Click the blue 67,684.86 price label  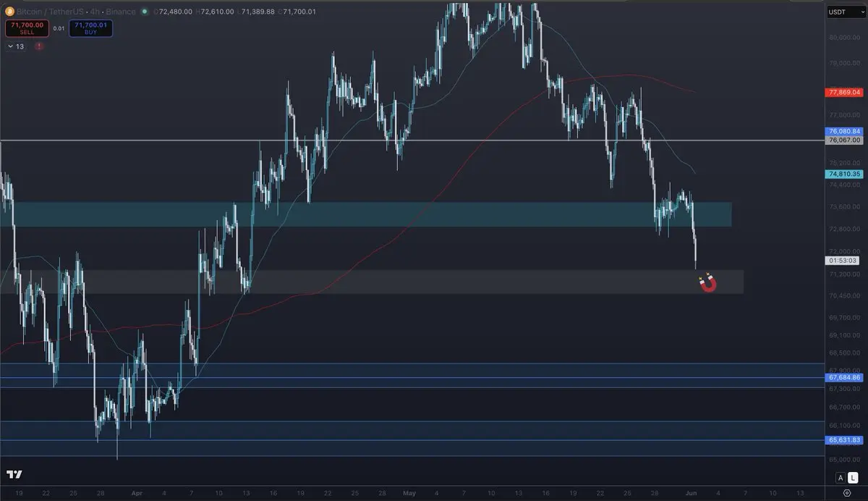(x=845, y=377)
